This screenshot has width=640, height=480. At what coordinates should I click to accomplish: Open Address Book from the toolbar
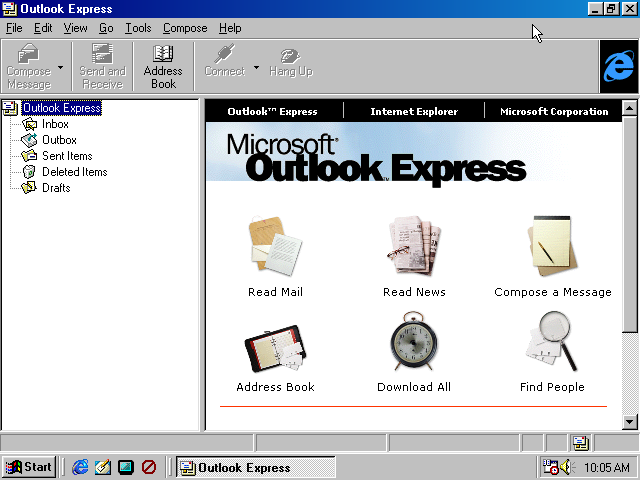163,67
